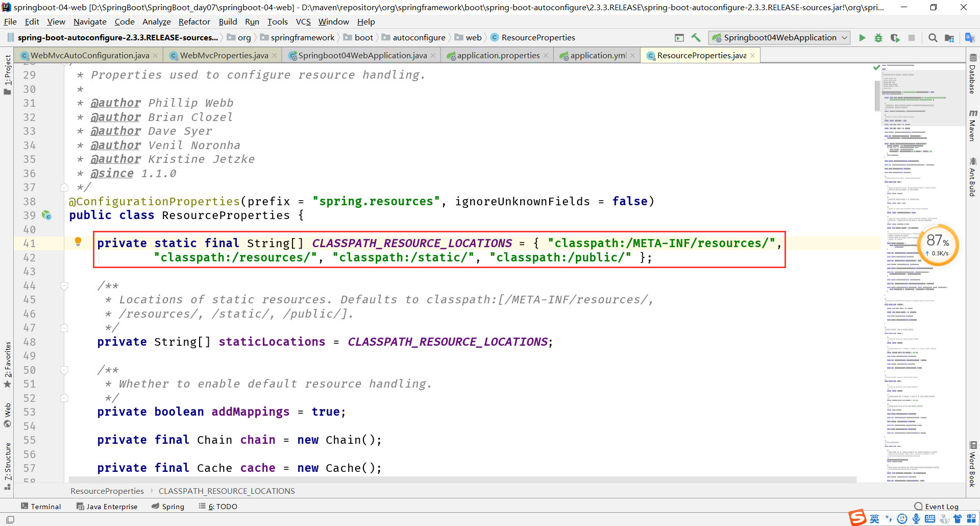Open the Maven tool window
Viewport: 980px width, 526px height.
pos(973,125)
